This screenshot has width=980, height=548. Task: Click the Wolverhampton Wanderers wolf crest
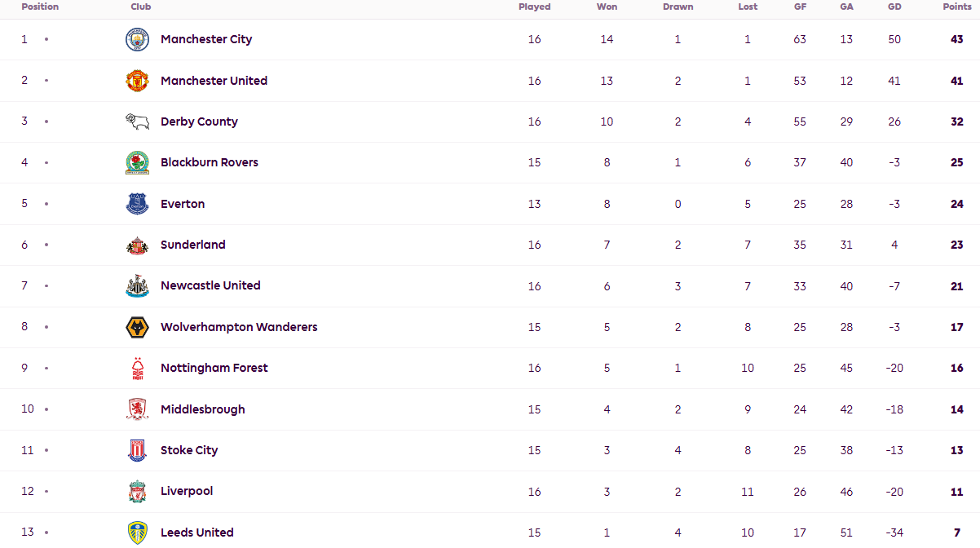coord(137,327)
